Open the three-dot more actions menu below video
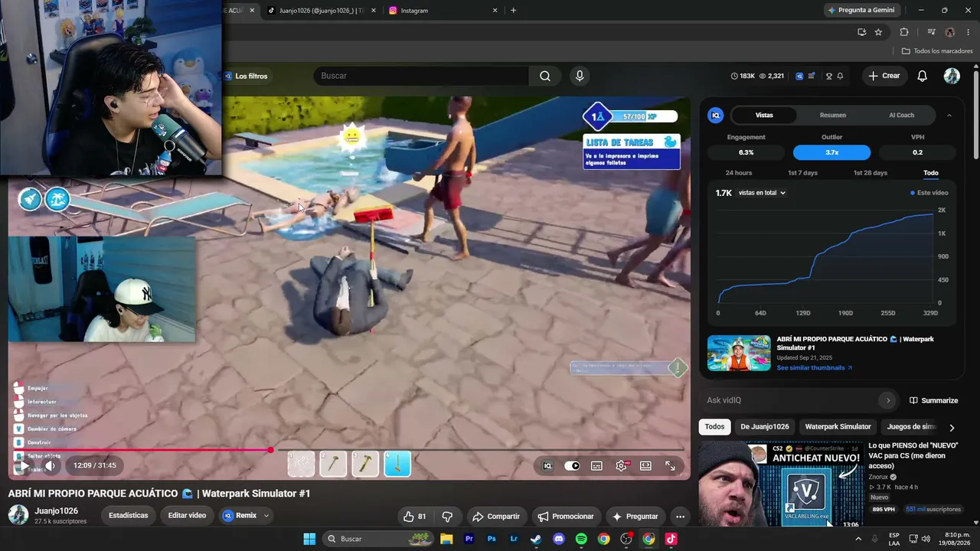Image resolution: width=980 pixels, height=551 pixels. pos(680,517)
